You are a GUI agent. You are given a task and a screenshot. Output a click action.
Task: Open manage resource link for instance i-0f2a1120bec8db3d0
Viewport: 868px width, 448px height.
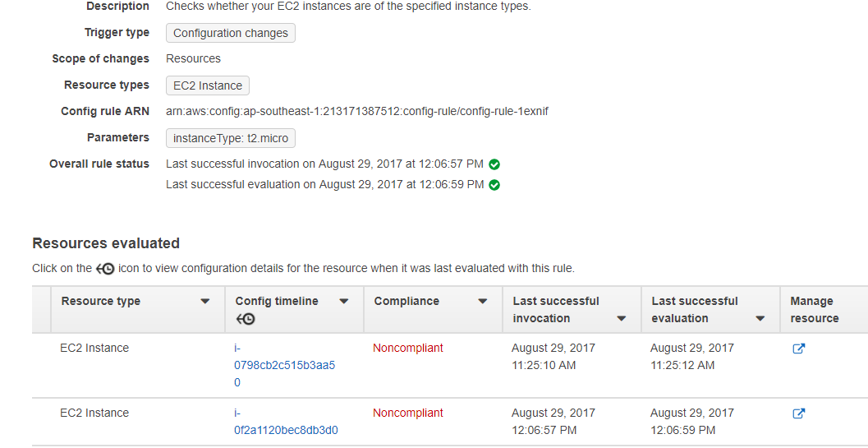pos(798,413)
